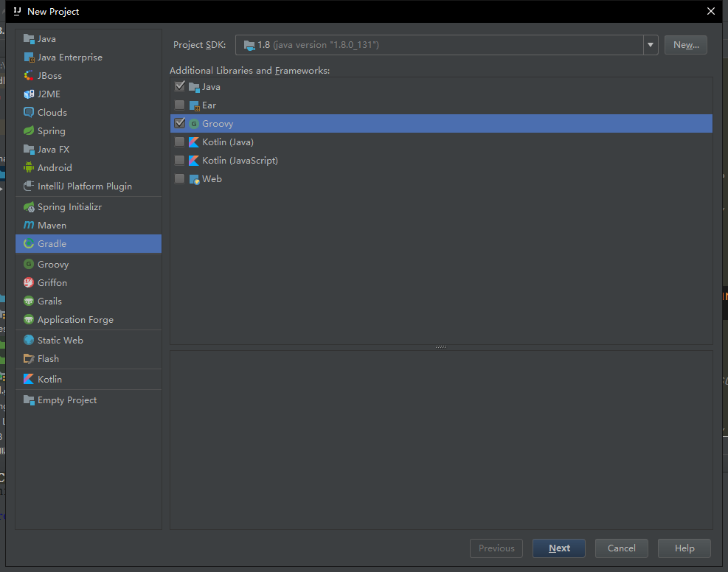Pick the Android robot icon
Screen dimensions: 728x572
[29, 167]
